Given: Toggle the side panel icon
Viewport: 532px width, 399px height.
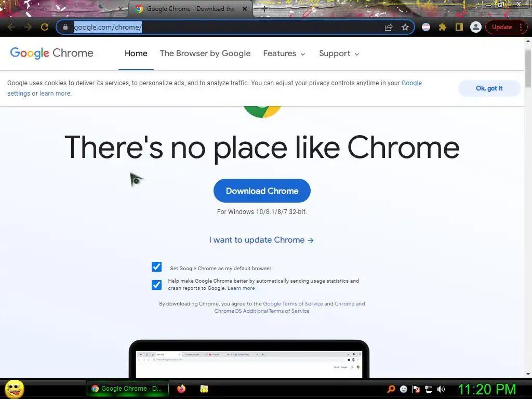Looking at the screenshot, I should pyautogui.click(x=459, y=27).
